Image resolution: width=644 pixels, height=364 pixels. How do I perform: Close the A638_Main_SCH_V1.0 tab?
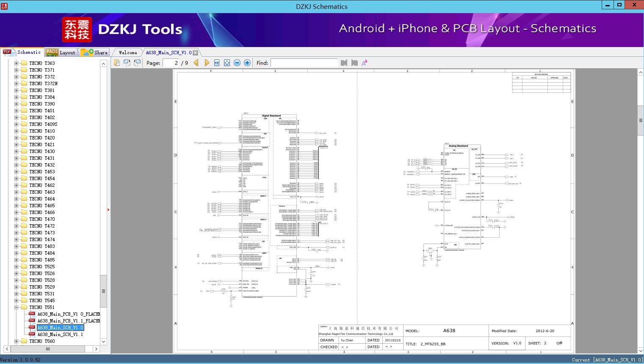click(196, 53)
